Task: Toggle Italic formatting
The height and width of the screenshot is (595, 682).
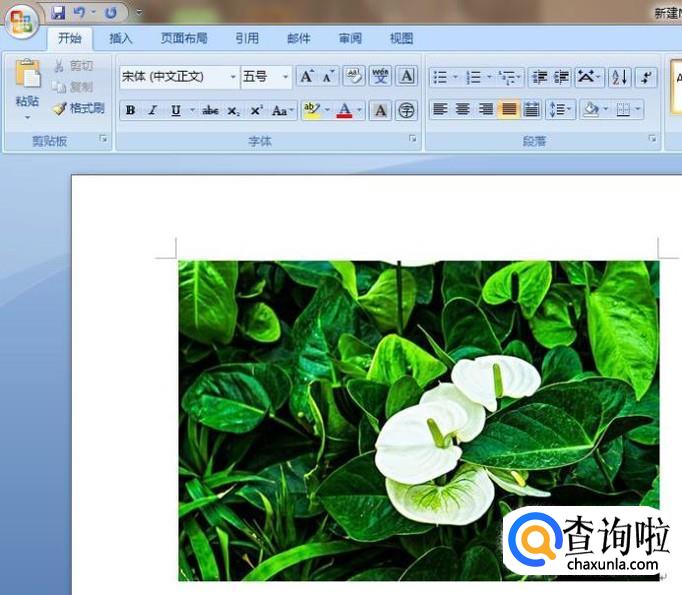Action: coord(153,110)
